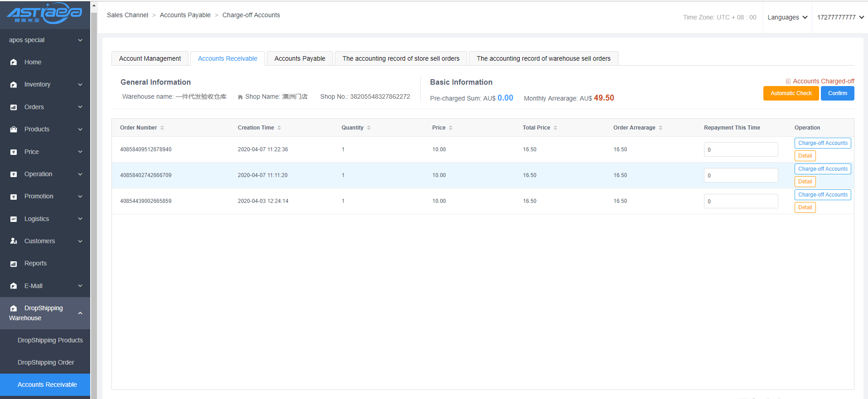Click the Inventory sidebar icon
This screenshot has height=399, width=868.
click(14, 85)
